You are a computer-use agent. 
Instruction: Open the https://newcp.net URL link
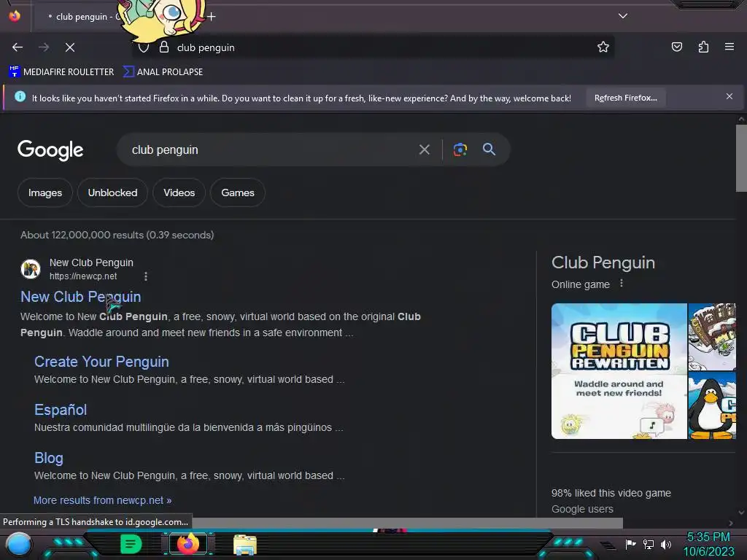coord(83,276)
